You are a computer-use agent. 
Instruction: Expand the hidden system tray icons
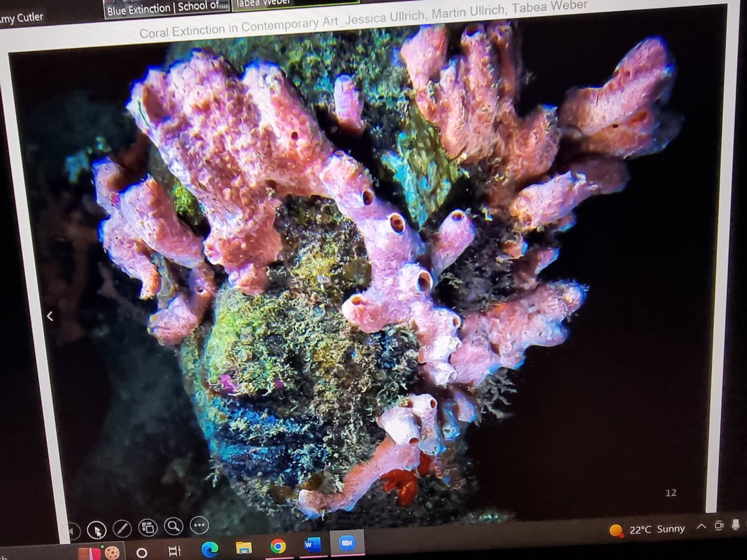[x=701, y=526]
